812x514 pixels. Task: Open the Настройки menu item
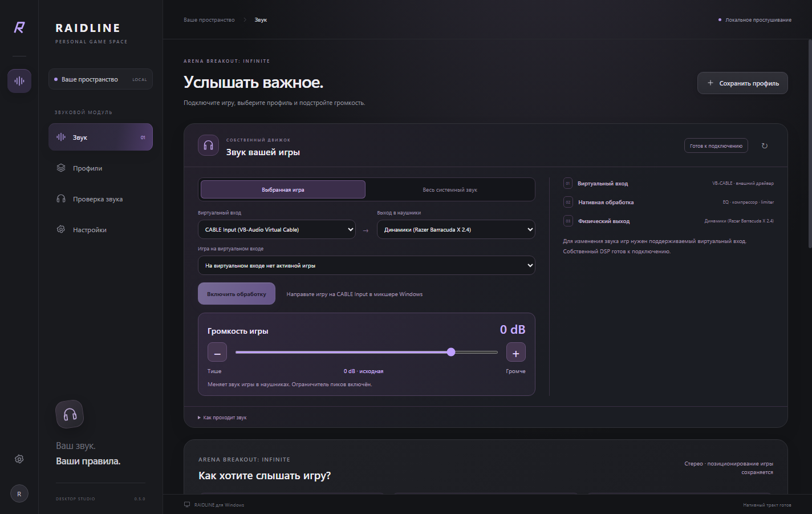click(x=100, y=229)
